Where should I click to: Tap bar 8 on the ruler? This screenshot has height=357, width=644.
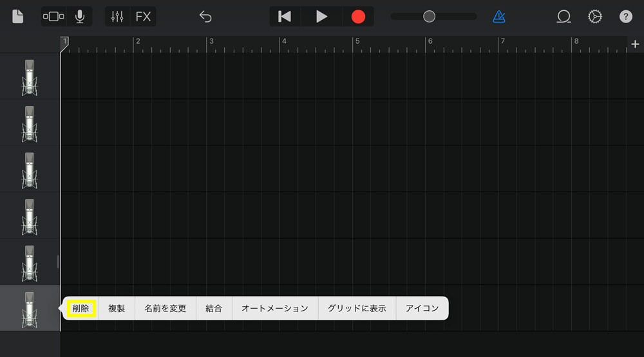pyautogui.click(x=576, y=41)
